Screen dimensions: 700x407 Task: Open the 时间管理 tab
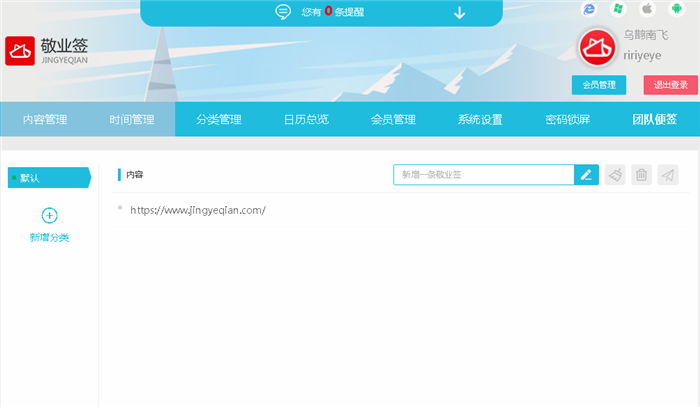[x=132, y=119]
